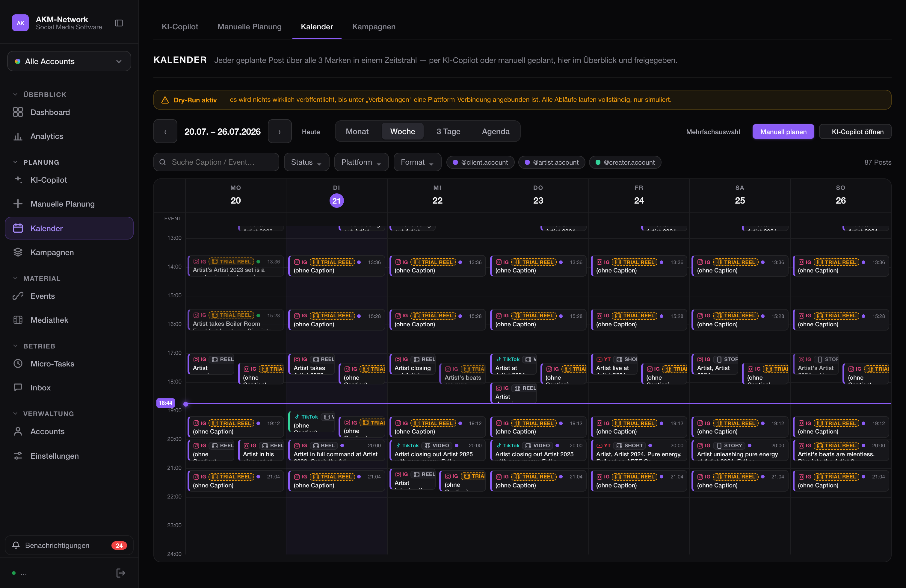Switch calendar to Monat view
The height and width of the screenshot is (588, 906).
[x=357, y=132]
